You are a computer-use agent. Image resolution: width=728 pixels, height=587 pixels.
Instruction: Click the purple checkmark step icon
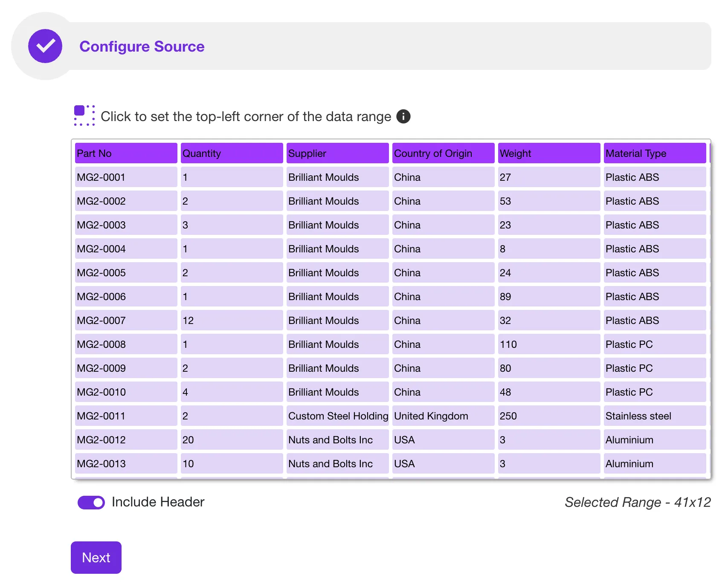pyautogui.click(x=45, y=46)
